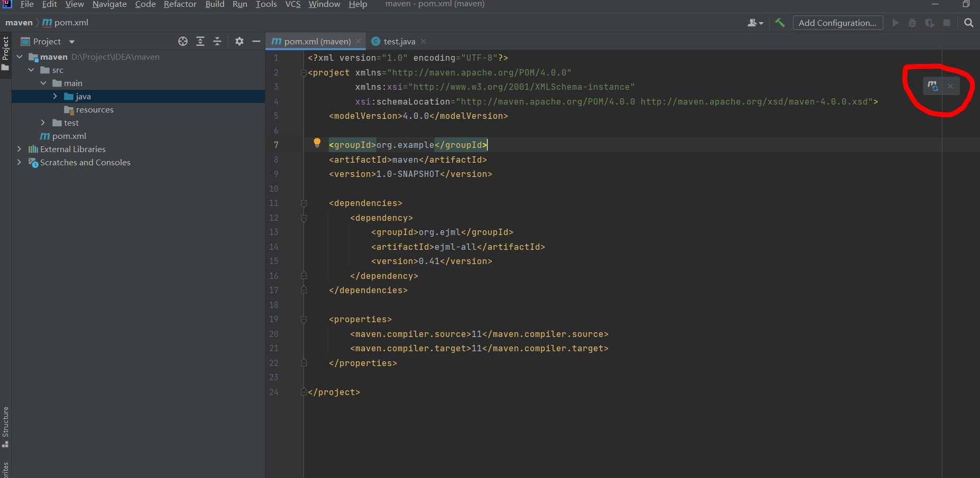Image resolution: width=980 pixels, height=478 pixels.
Task: Open the Refactor menu
Action: 180,4
